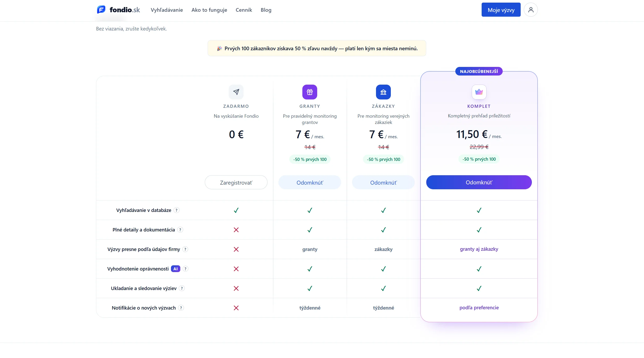Open the Vyhľadávanie menu item
Screen dimensions: 644x358
[167, 10]
